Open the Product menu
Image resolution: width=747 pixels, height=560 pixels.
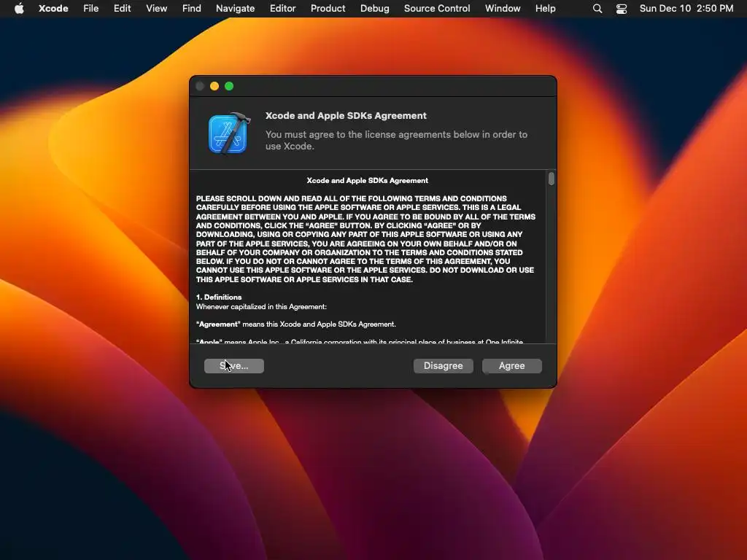[328, 9]
